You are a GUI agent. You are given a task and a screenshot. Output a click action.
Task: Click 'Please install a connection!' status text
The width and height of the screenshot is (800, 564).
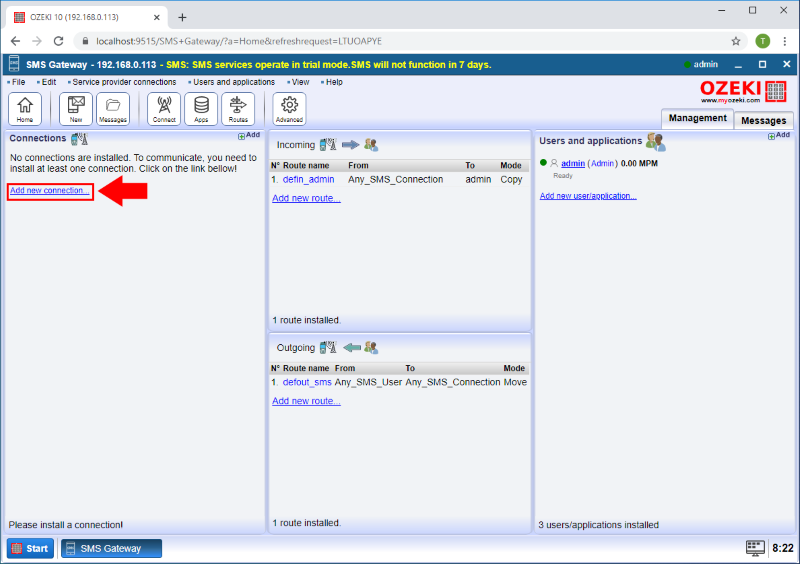coord(65,525)
